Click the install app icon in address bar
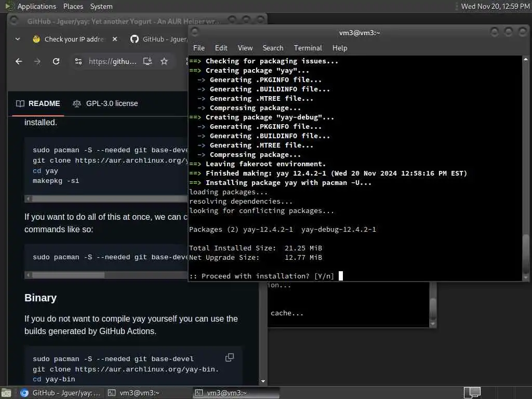Viewport: 532px width, 399px height. pyautogui.click(x=147, y=61)
